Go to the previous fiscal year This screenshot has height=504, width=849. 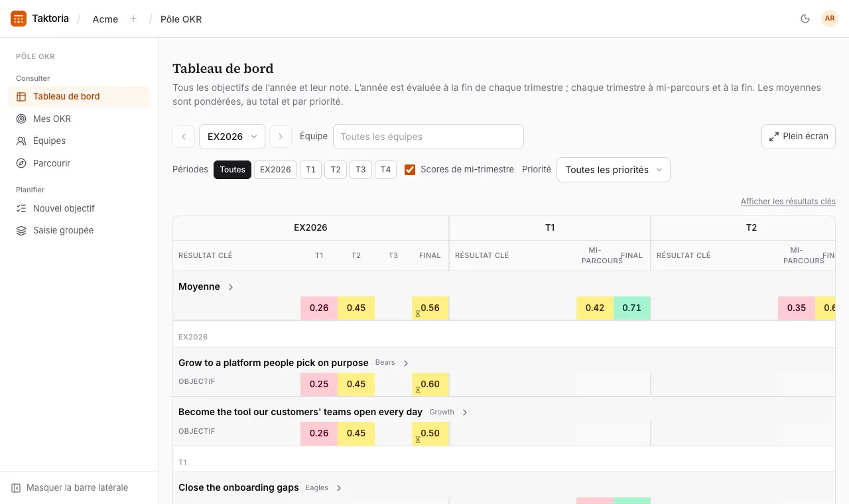[184, 137]
